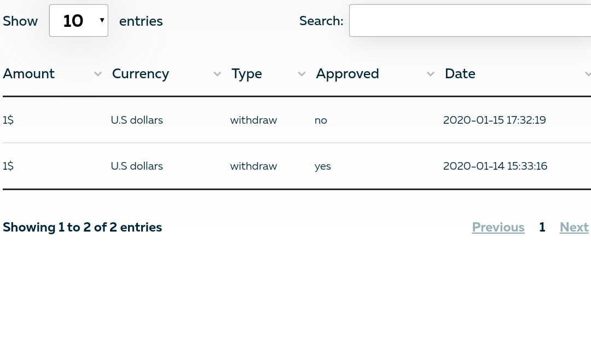This screenshot has height=364, width=591.
Task: Click U.S dollars in the first row
Action: (137, 120)
